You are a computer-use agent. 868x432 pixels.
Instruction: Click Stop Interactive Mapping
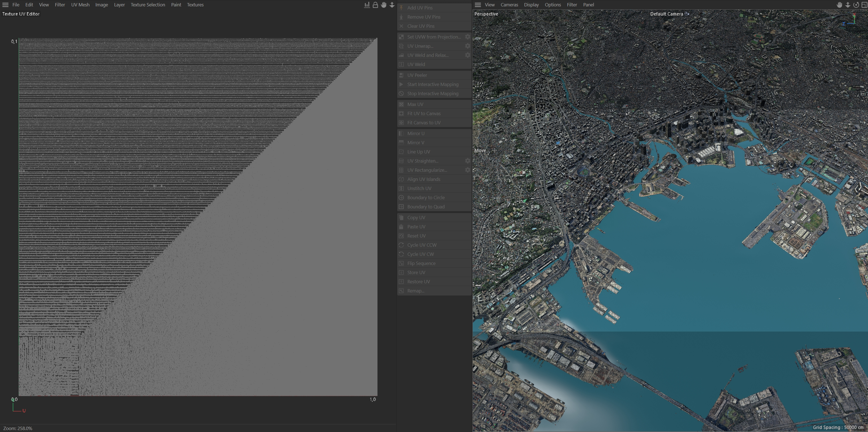pyautogui.click(x=434, y=93)
